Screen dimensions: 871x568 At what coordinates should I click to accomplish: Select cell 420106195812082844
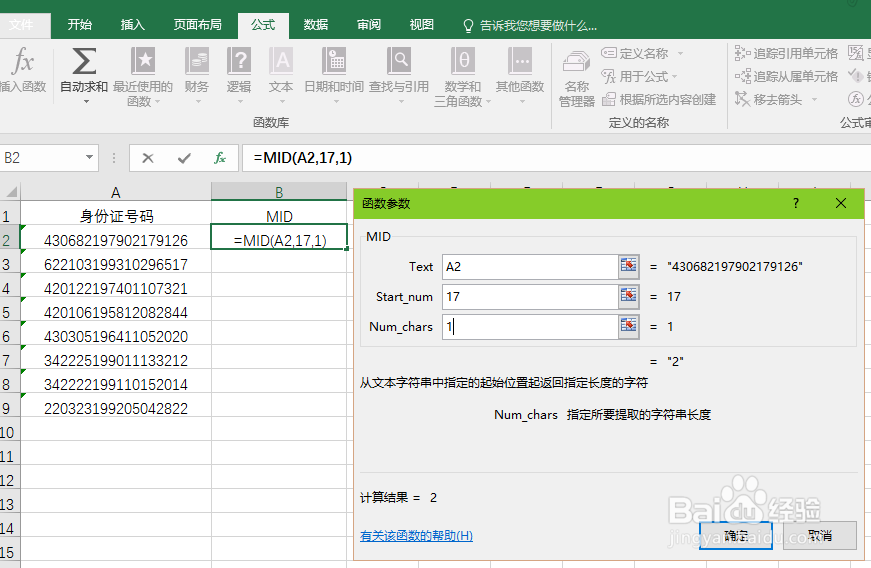click(116, 312)
